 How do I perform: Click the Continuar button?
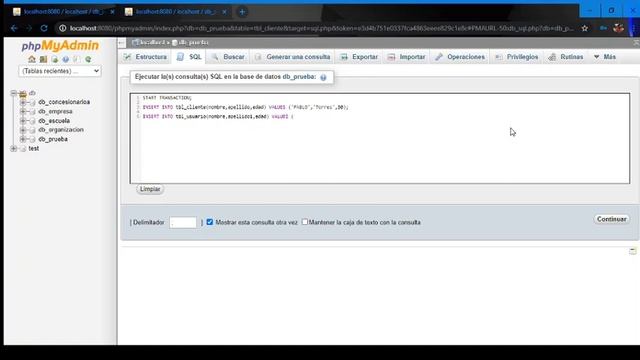(611, 219)
